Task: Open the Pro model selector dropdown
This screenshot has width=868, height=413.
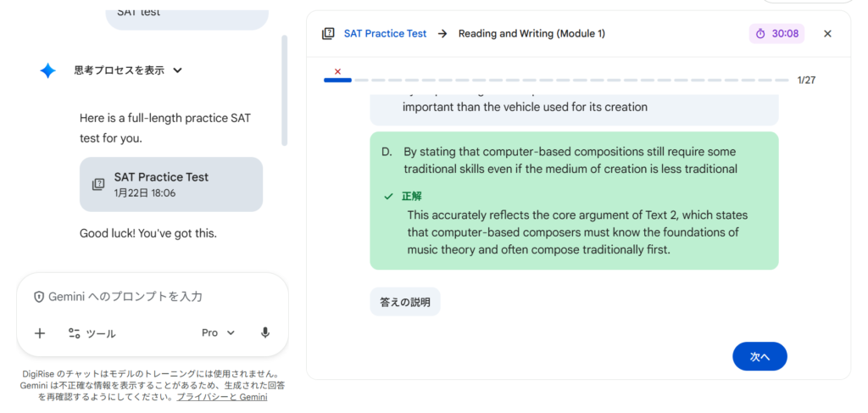Action: click(x=218, y=333)
